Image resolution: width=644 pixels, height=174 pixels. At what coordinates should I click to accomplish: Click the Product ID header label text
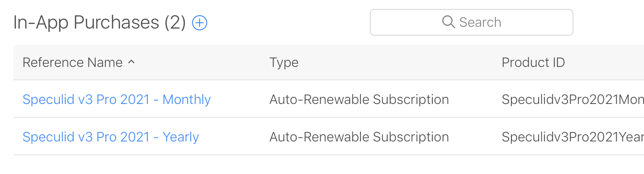(533, 62)
